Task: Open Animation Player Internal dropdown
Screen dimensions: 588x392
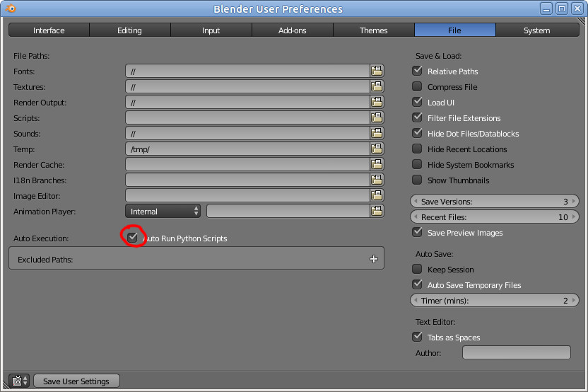Action: point(163,211)
